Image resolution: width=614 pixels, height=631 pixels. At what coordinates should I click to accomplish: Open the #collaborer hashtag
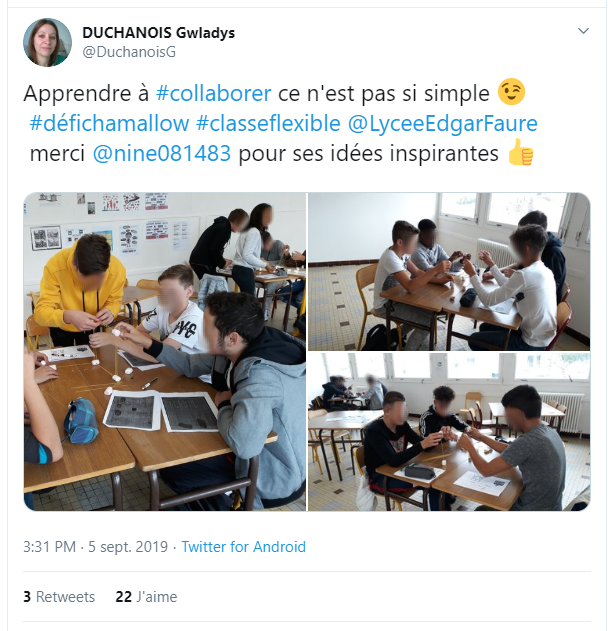click(x=214, y=93)
